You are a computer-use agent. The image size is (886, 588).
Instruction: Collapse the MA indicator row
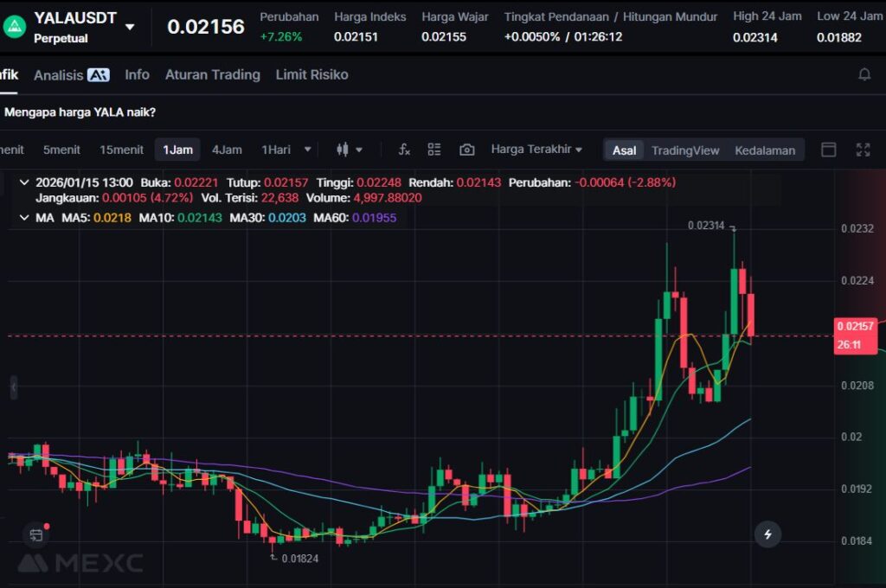pyautogui.click(x=22, y=218)
